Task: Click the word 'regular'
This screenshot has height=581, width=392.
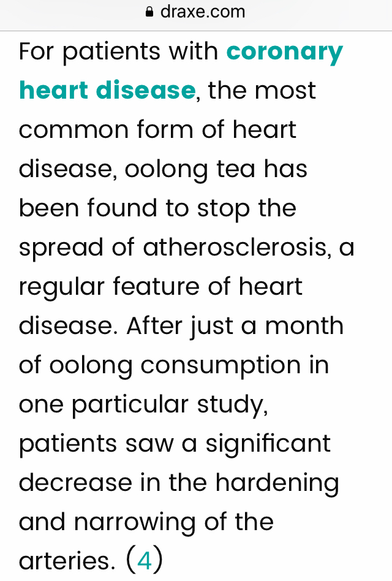Action: [61, 287]
